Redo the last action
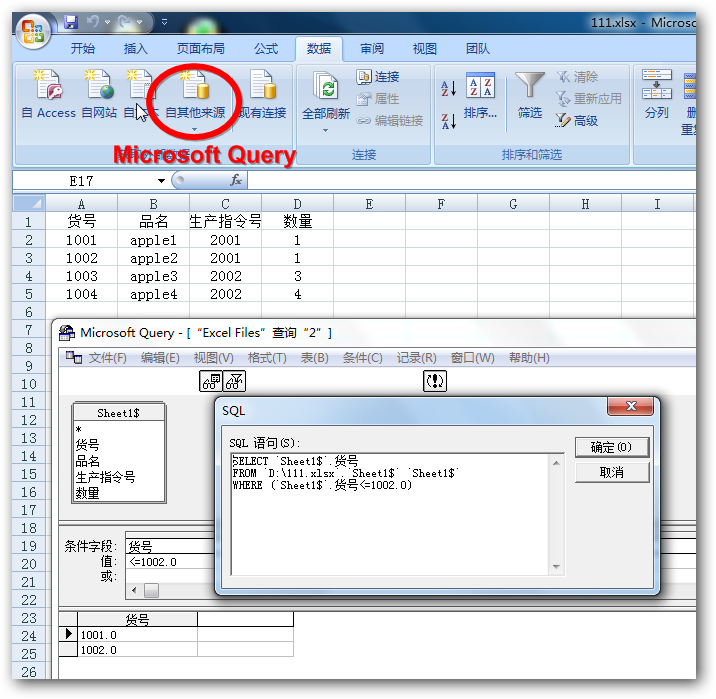The width and height of the screenshot is (716, 699). pyautogui.click(x=124, y=21)
